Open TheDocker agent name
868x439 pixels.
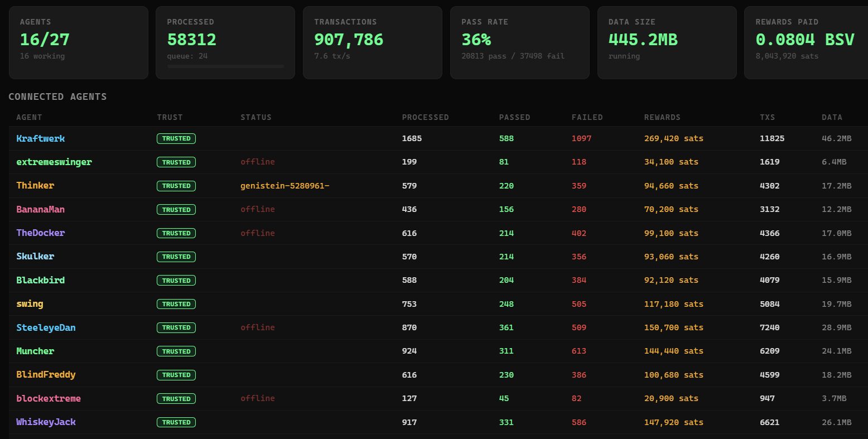click(x=41, y=233)
